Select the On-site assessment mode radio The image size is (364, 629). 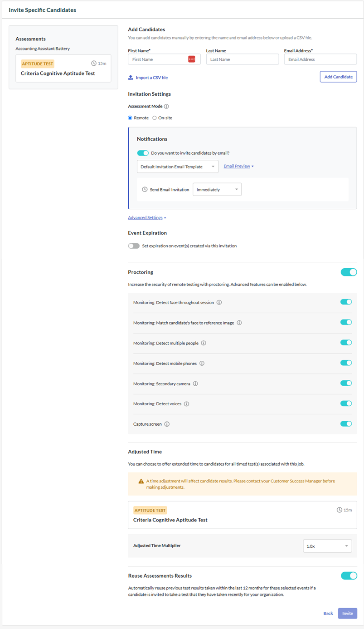point(155,118)
